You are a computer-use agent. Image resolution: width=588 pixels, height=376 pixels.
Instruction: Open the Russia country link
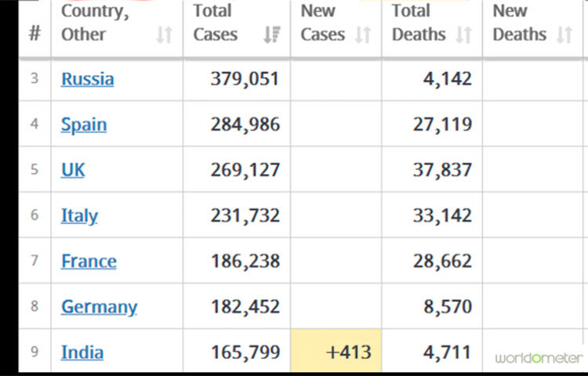pyautogui.click(x=87, y=79)
